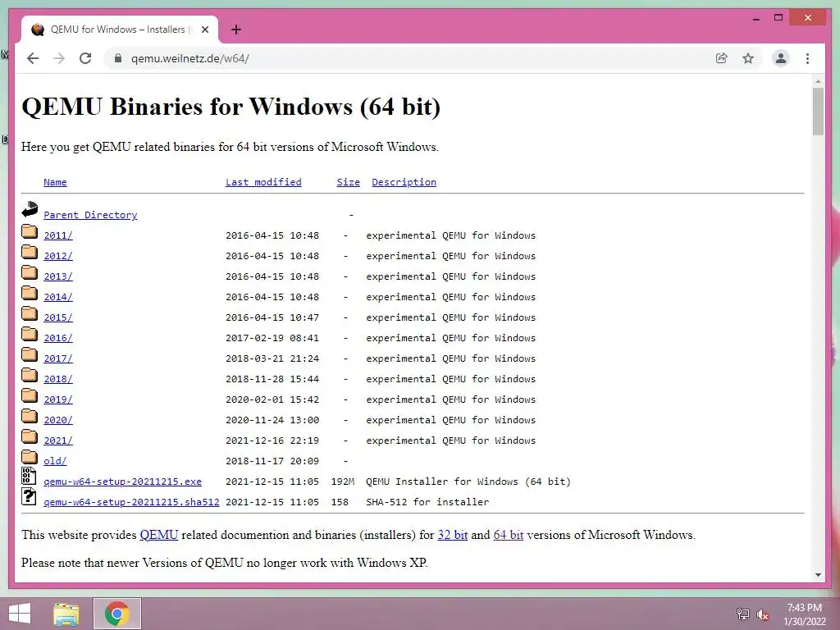This screenshot has width=840, height=630.
Task: Open the 2019/ directory link
Action: click(x=58, y=399)
